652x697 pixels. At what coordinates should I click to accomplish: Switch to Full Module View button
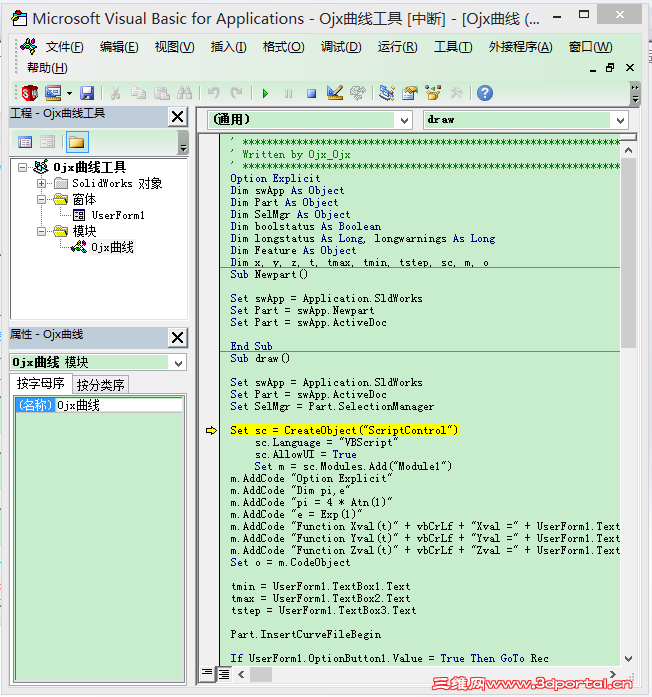pos(224,674)
